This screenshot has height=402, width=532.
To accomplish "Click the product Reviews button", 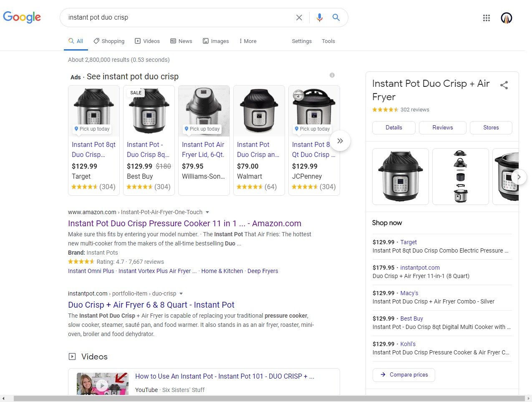I will 443,128.
